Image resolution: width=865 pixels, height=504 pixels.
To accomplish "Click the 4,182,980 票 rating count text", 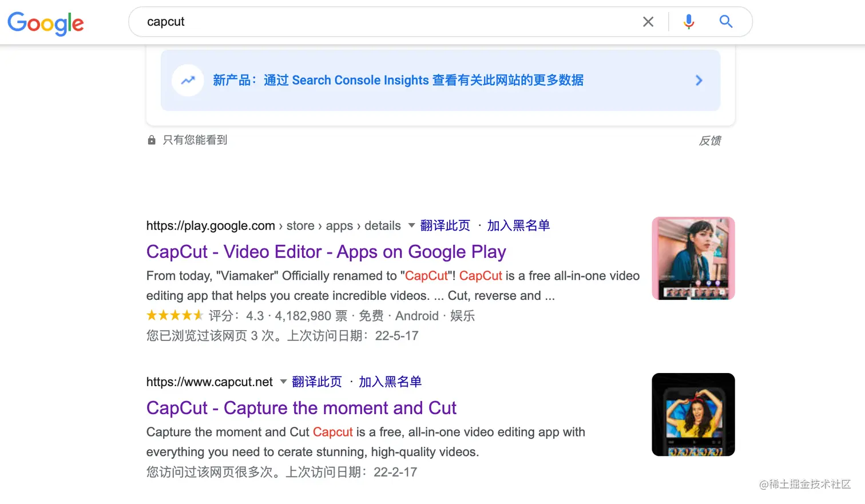I will coord(311,316).
